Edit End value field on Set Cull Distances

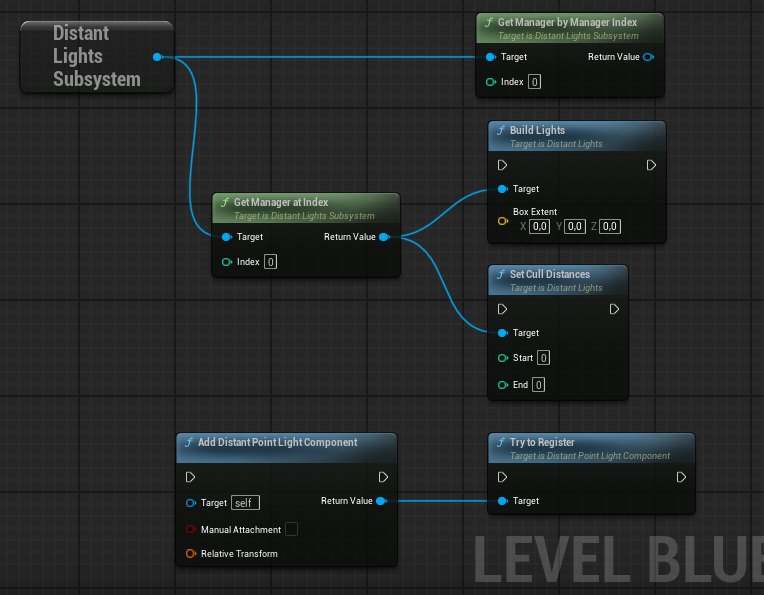(538, 385)
